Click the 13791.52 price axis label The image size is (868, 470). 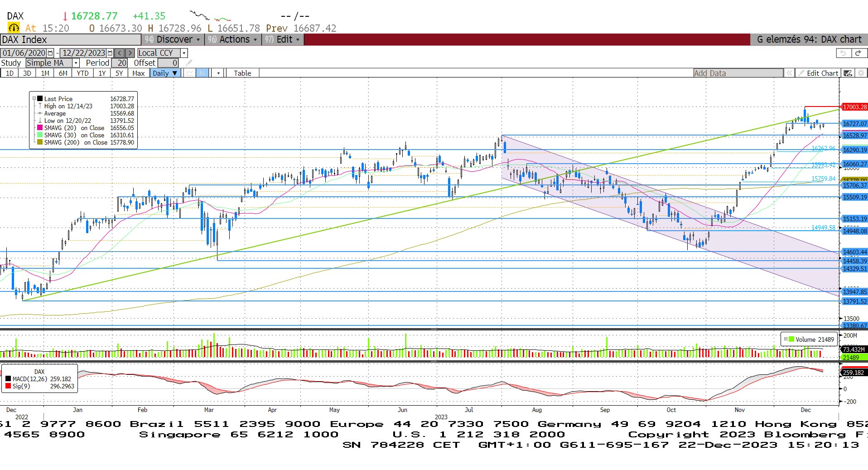click(x=854, y=301)
